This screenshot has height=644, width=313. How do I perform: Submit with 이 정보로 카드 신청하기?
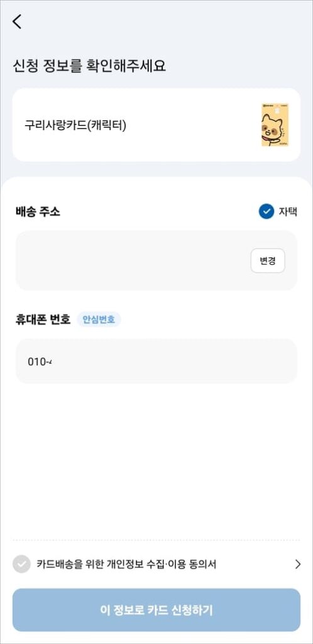coord(156,610)
